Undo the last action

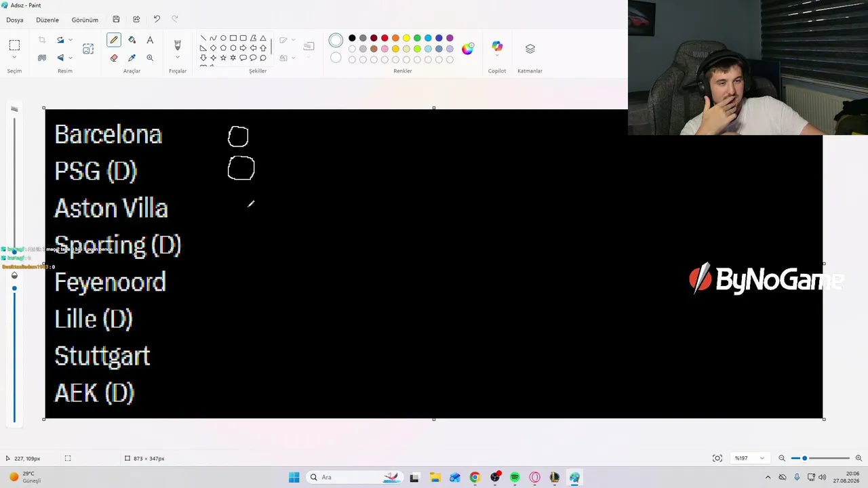click(x=157, y=20)
